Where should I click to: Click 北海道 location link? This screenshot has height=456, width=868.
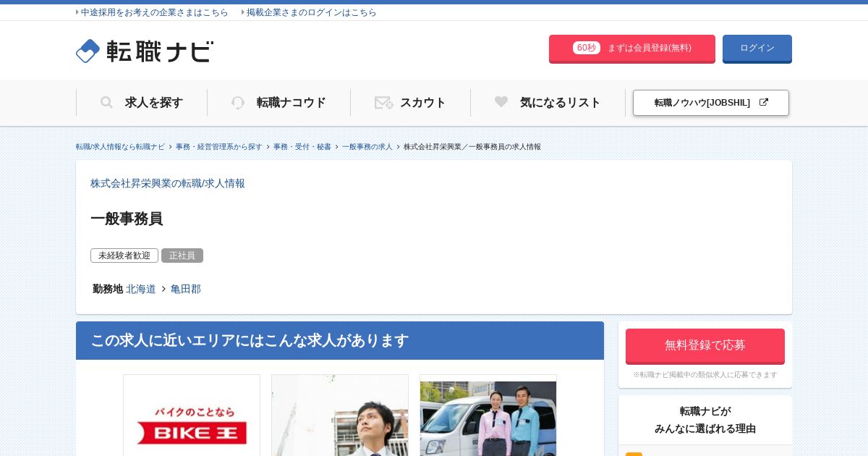(x=141, y=289)
